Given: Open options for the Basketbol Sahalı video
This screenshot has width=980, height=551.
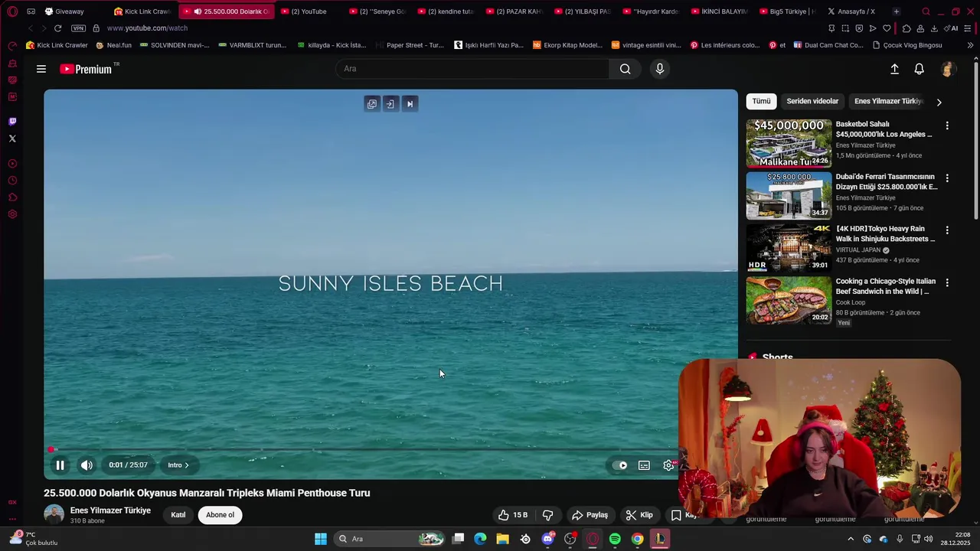Looking at the screenshot, I should pyautogui.click(x=947, y=126).
